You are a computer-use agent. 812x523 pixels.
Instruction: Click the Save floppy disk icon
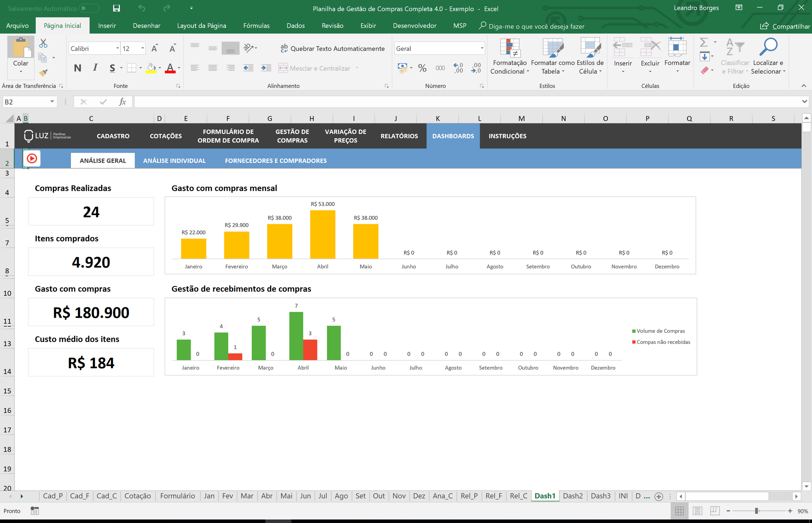(117, 8)
